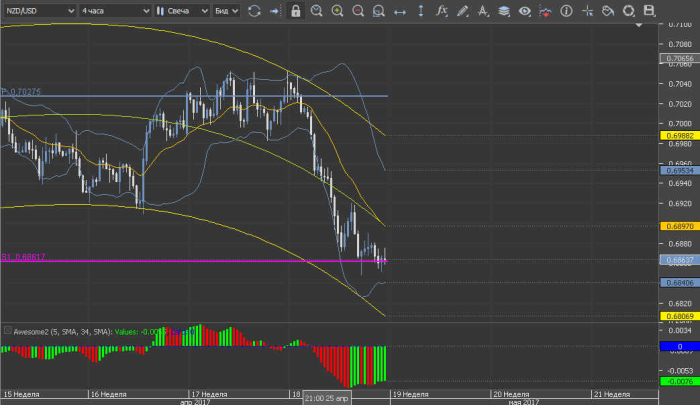This screenshot has width=700, height=405.
Task: Click the blue 0.69534 price tag
Action: click(679, 171)
